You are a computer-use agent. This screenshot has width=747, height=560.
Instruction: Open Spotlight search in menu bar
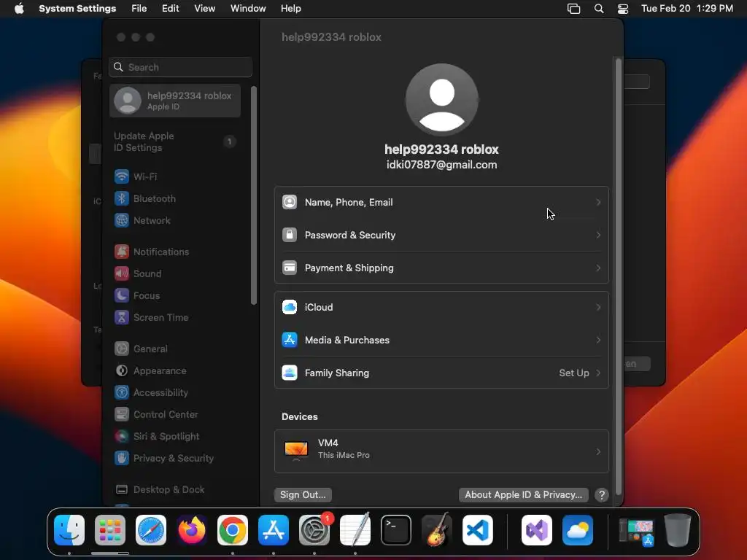(x=599, y=9)
